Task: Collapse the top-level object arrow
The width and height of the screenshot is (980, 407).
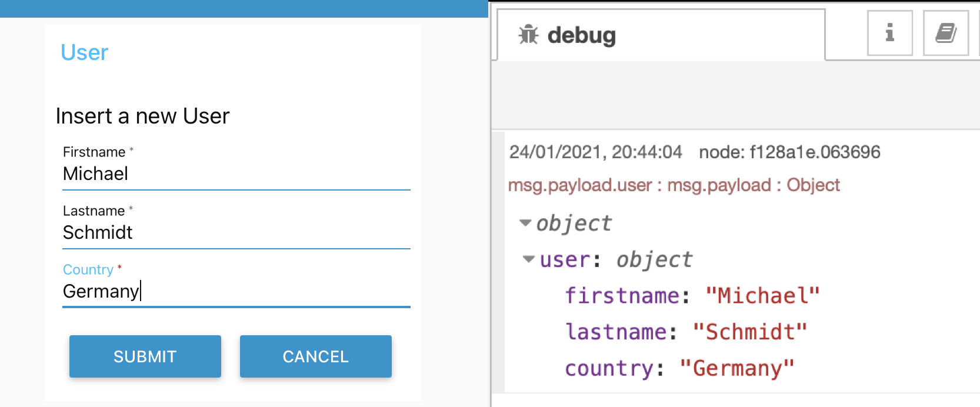Action: tap(525, 223)
